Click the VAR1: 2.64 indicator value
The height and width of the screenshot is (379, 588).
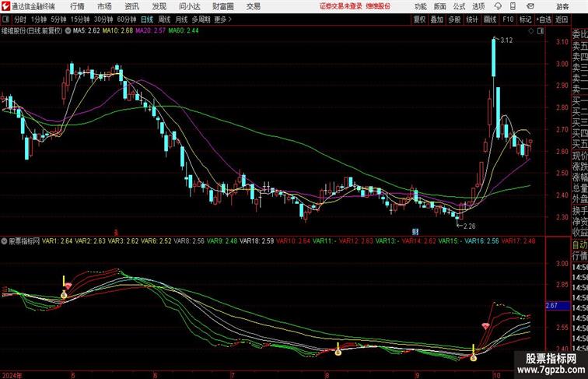point(57,241)
